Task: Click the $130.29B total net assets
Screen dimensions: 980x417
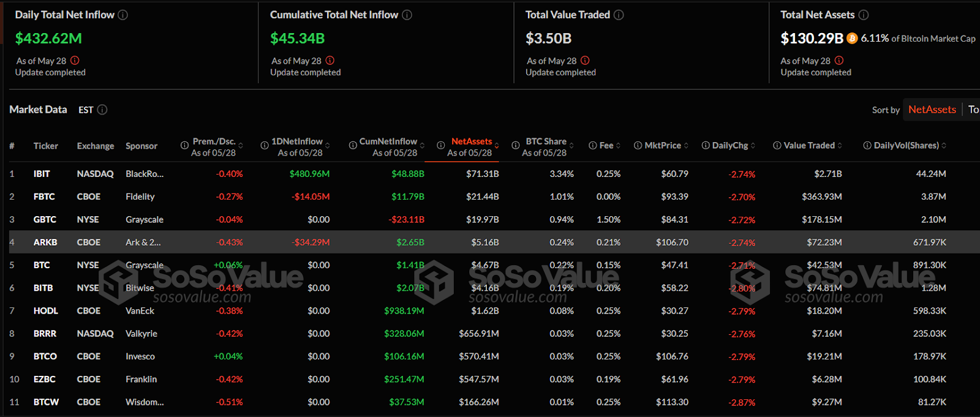Action: 812,39
